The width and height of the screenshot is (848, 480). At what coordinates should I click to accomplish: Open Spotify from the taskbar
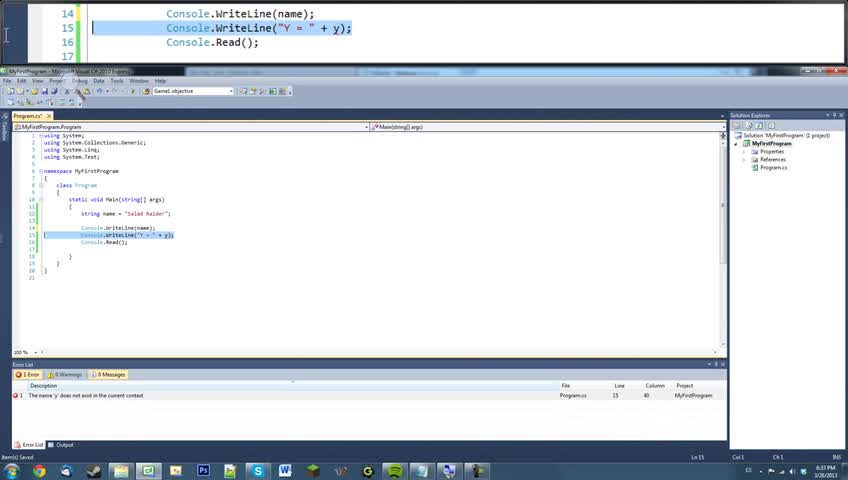(395, 471)
